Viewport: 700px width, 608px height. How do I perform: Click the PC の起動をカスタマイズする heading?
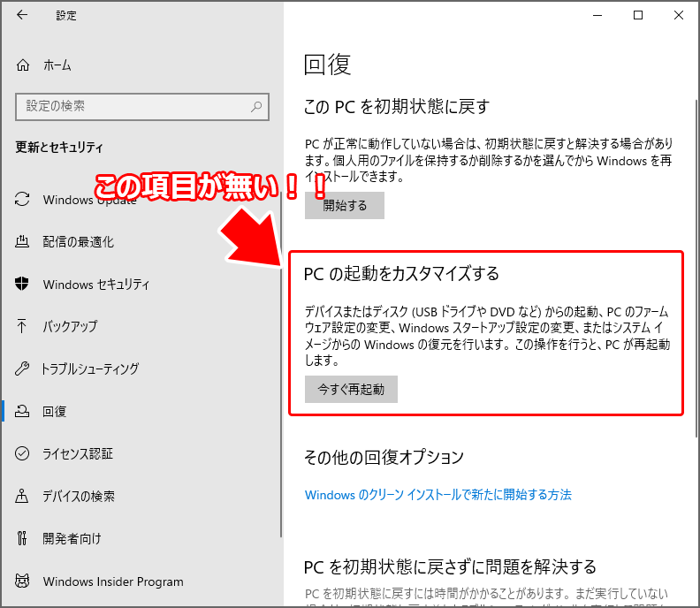click(x=401, y=274)
